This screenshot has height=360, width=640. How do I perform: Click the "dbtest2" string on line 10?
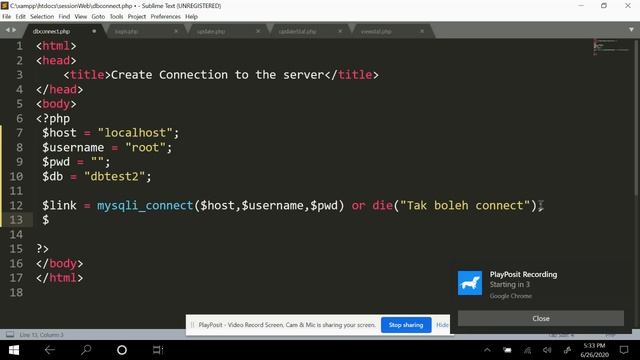point(114,176)
